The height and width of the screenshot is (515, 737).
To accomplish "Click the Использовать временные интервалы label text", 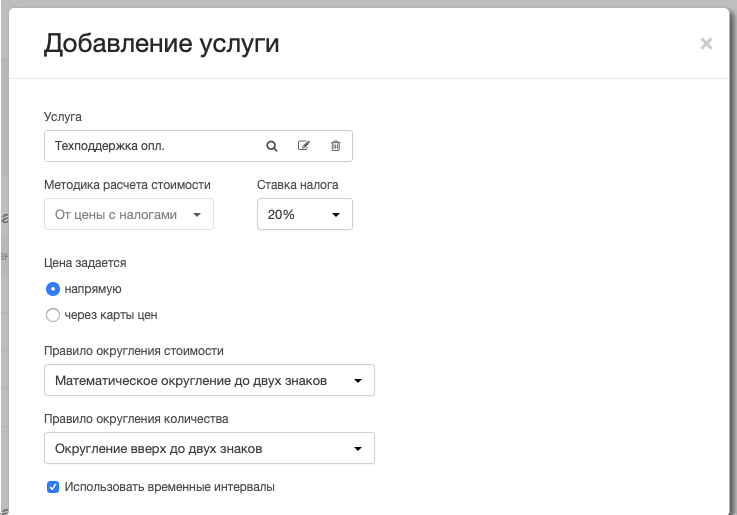I will click(170, 487).
